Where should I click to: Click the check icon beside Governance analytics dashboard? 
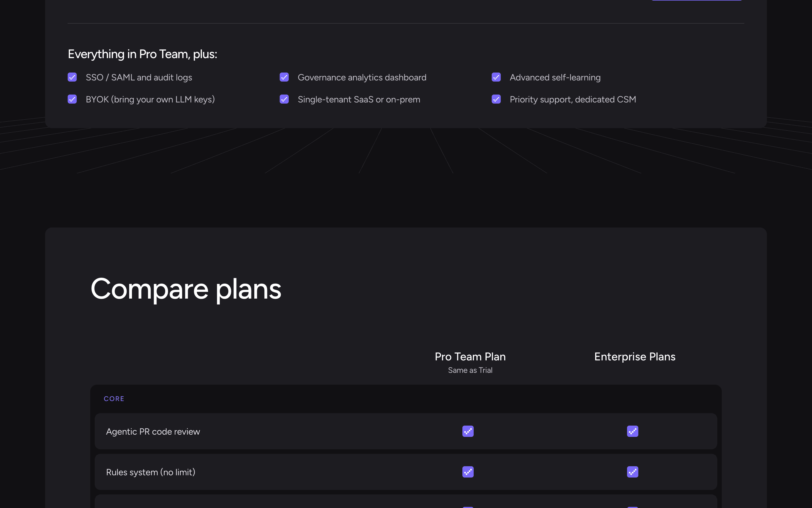[284, 77]
